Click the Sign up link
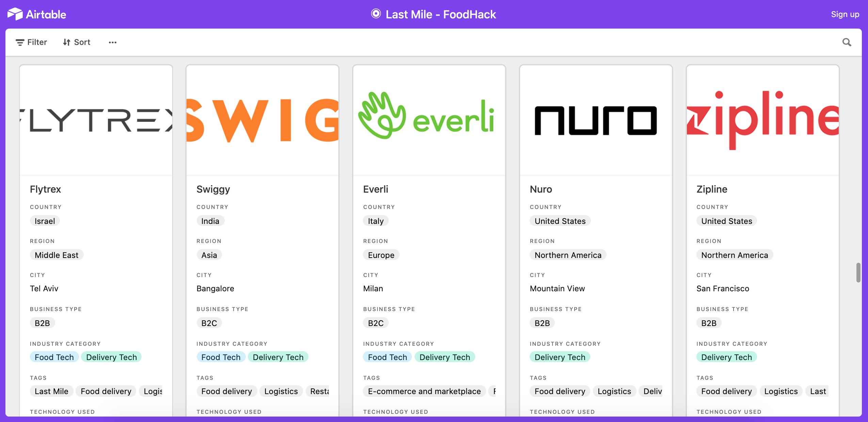Image resolution: width=868 pixels, height=422 pixels. [x=845, y=14]
